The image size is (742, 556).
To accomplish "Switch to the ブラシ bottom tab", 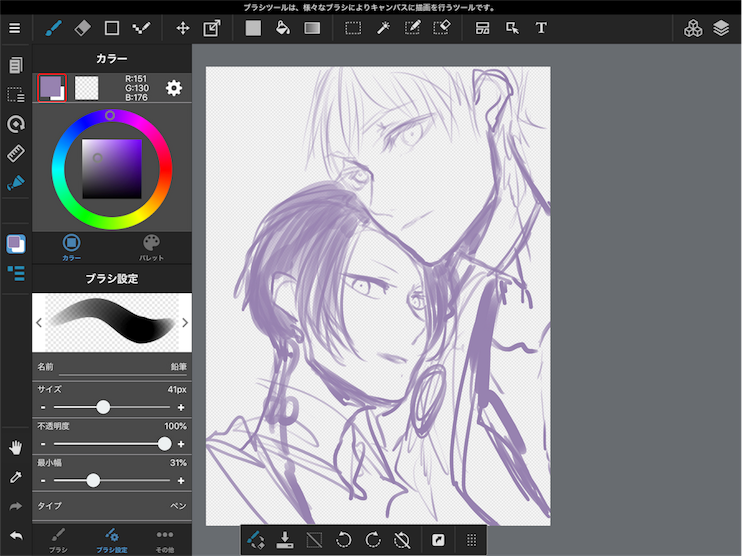I will point(58,540).
